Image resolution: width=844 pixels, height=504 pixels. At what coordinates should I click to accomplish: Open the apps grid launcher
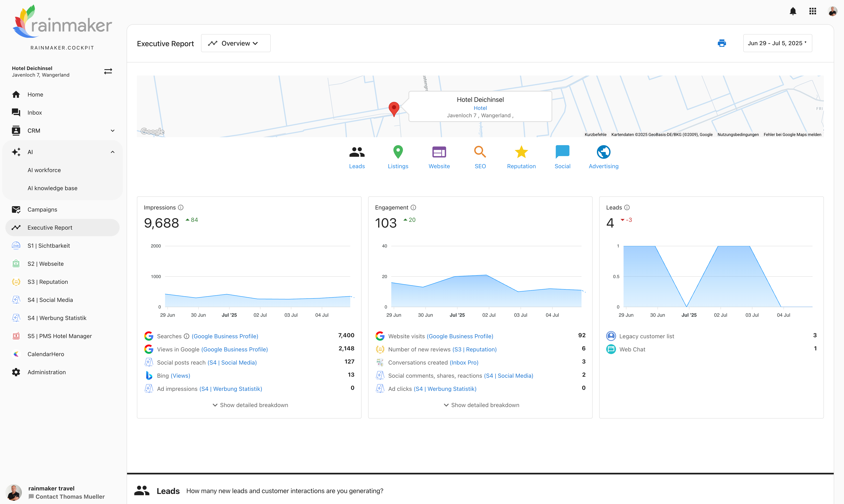click(x=812, y=12)
